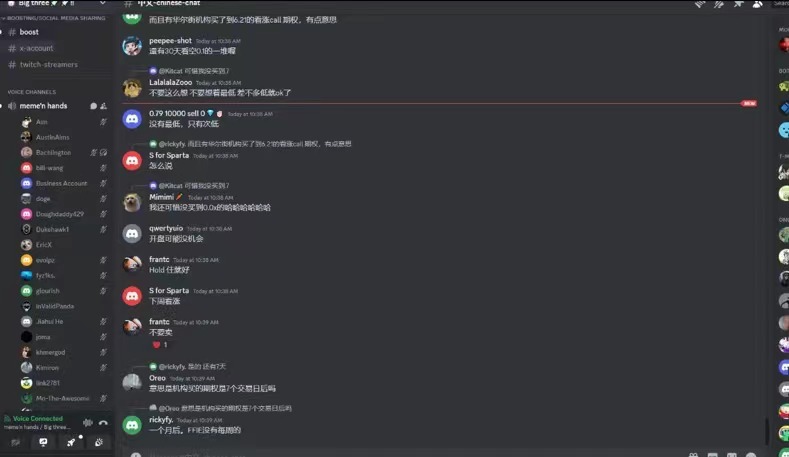Collapse the Boosting/Social Media Sharing category
Image resolution: width=789 pixels, height=457 pixels.
pyautogui.click(x=56, y=18)
